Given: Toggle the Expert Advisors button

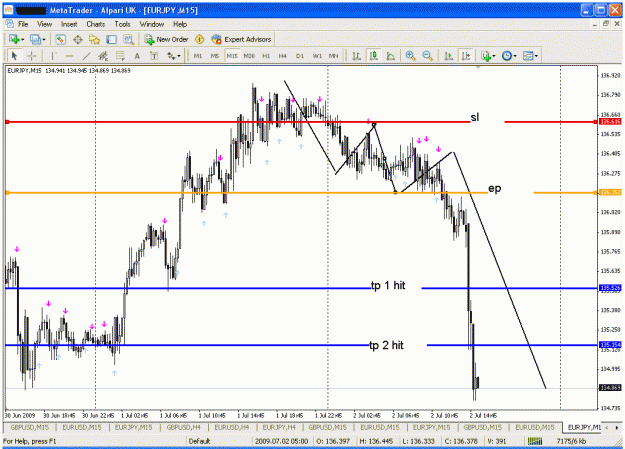Looking at the screenshot, I should tap(242, 39).
